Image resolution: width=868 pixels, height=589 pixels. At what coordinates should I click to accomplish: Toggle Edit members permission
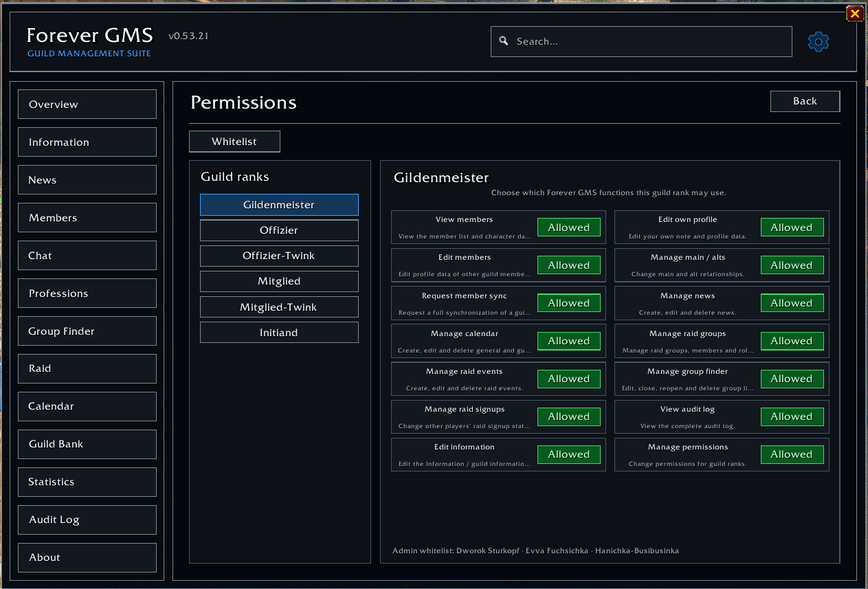569,265
